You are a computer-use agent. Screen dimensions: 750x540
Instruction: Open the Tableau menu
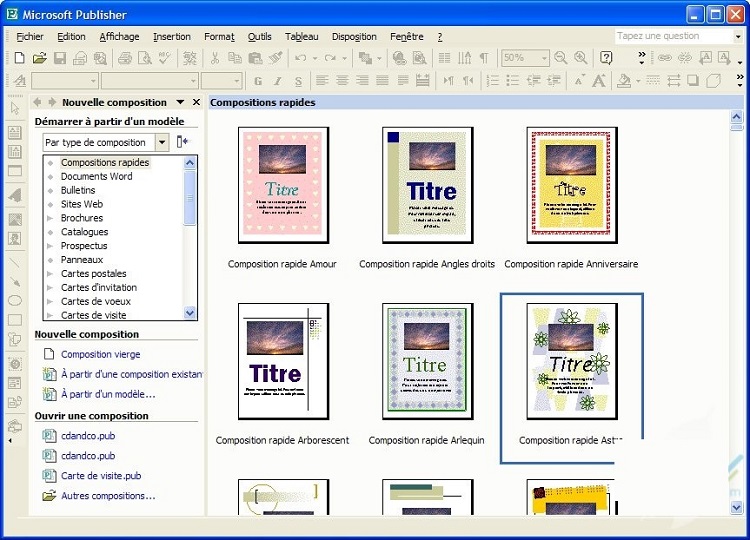click(301, 37)
